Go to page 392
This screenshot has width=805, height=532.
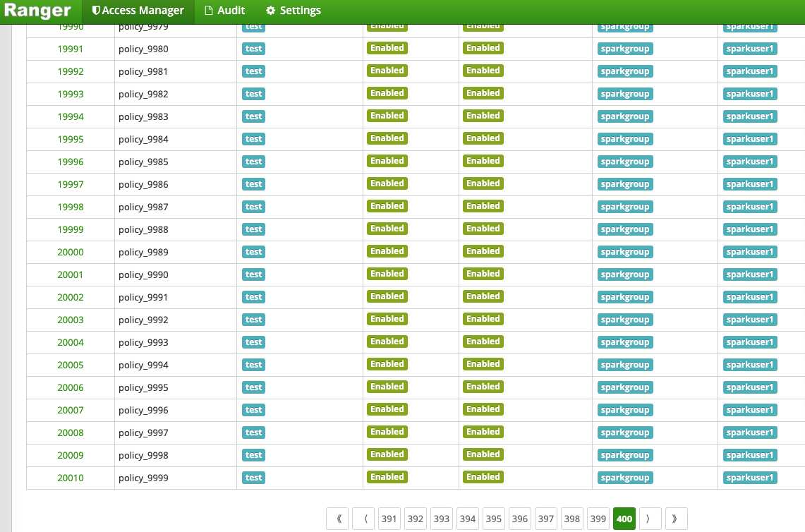[x=416, y=519]
